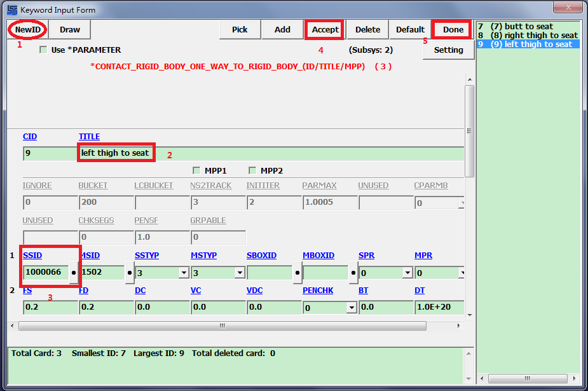Image resolution: width=588 pixels, height=391 pixels.
Task: Click the horizontal scrollbar under the form
Action: click(x=222, y=326)
